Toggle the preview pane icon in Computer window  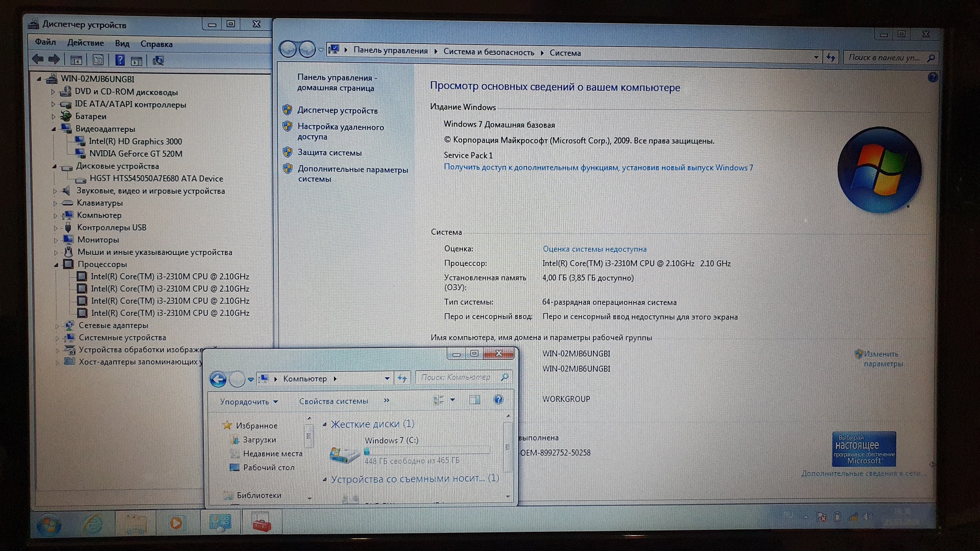point(474,400)
